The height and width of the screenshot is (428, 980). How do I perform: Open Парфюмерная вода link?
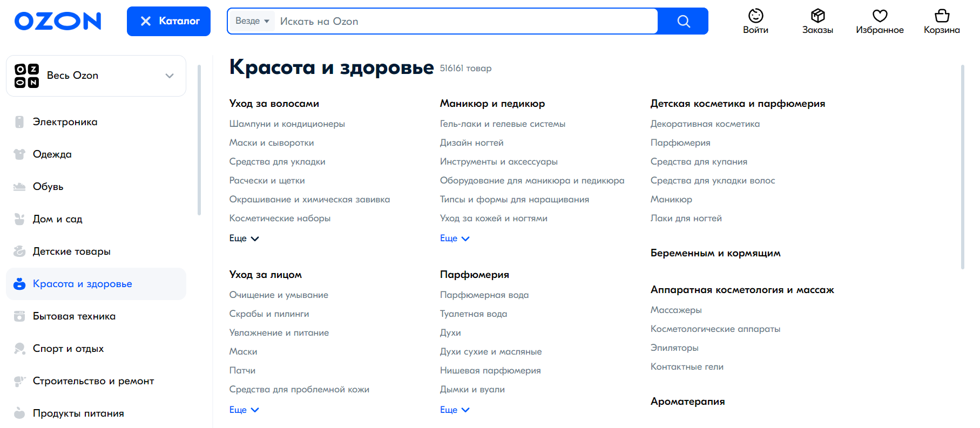[484, 295]
